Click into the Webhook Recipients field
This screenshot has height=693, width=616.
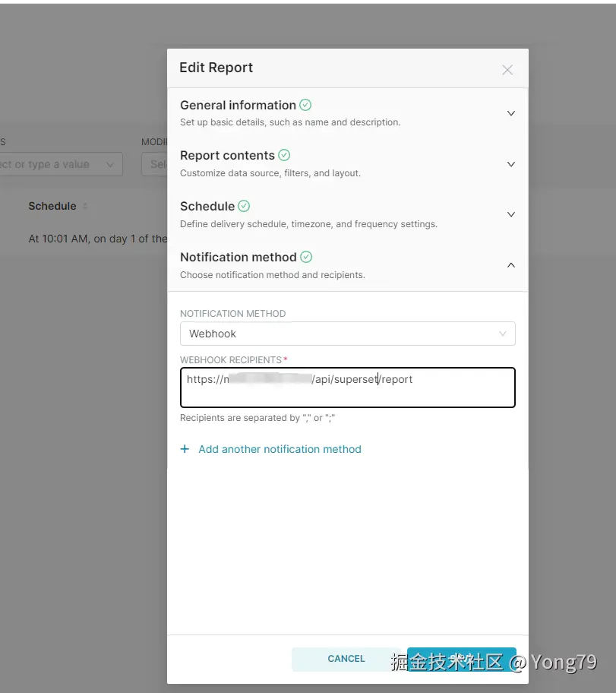click(x=347, y=388)
